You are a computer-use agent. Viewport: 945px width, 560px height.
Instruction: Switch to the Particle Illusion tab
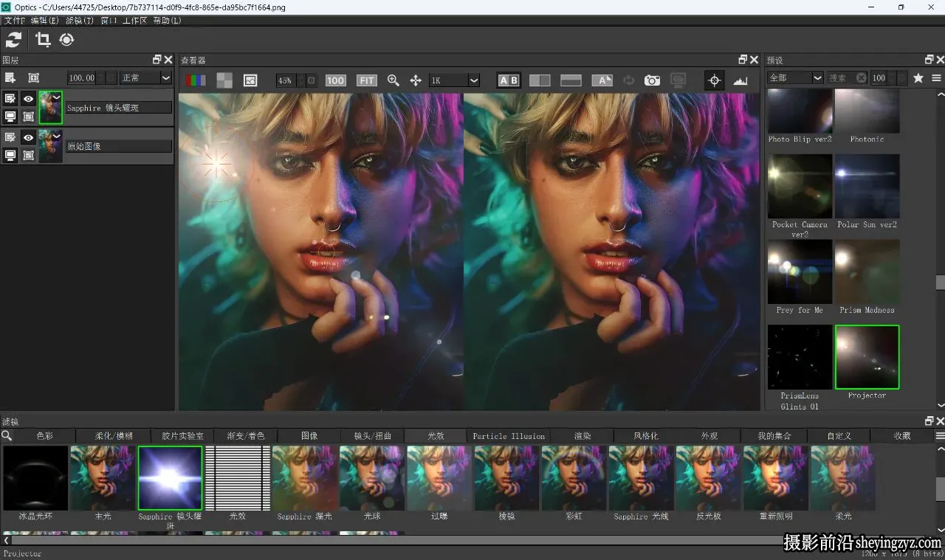tap(509, 436)
